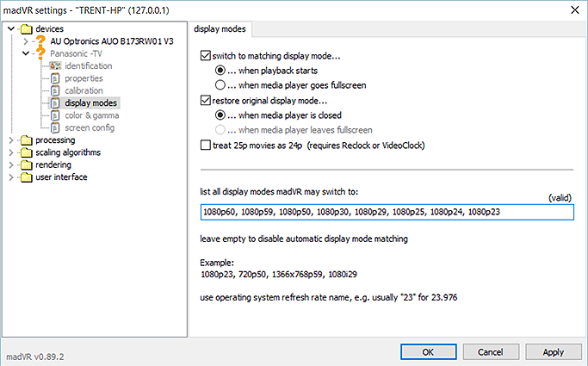Click the devices folder icon
588x366 pixels.
pyautogui.click(x=26, y=29)
